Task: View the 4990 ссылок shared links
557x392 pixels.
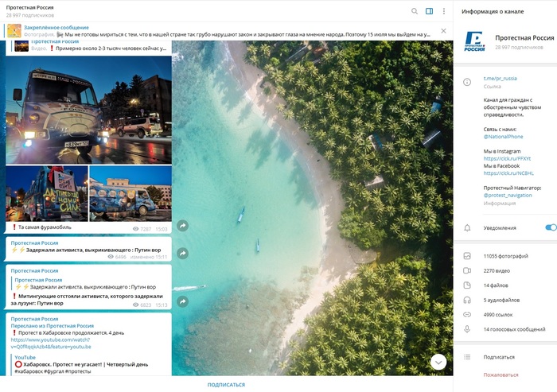Action: [498, 314]
